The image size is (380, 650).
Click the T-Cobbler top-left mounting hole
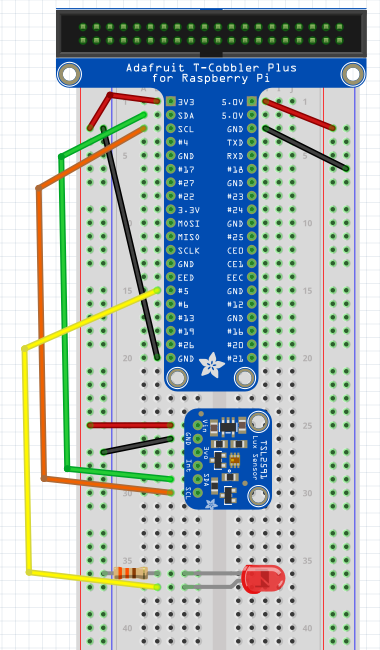pos(69,74)
